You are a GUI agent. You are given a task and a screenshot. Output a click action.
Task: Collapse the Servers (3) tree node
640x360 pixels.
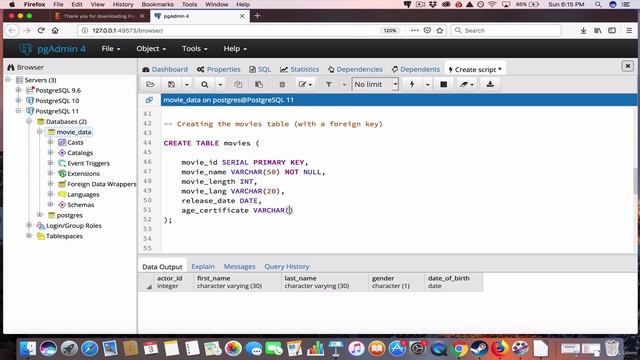(8, 80)
